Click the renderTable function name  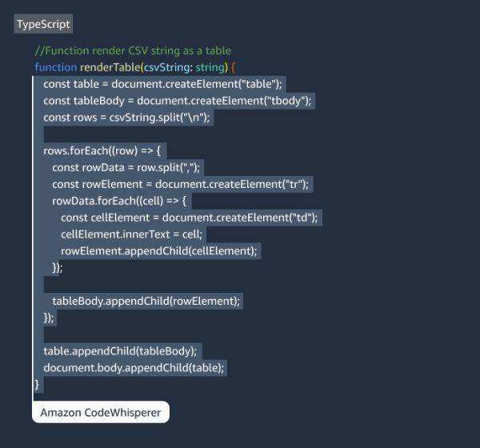click(x=110, y=67)
